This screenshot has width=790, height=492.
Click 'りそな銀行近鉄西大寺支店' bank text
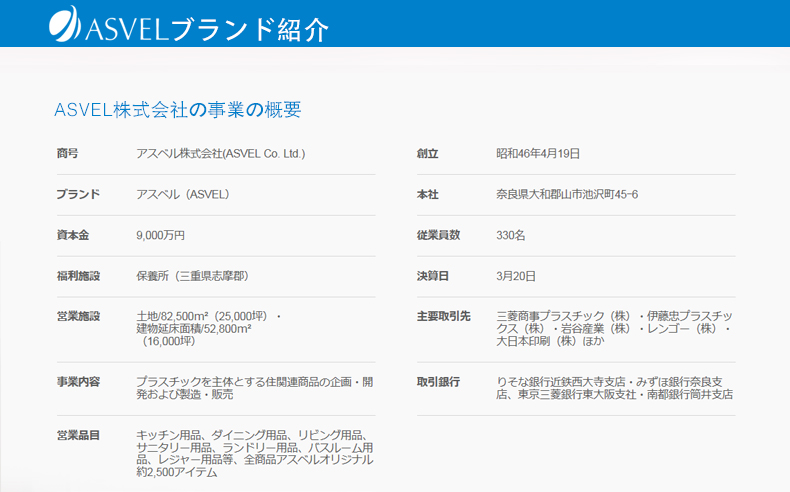[561, 382]
